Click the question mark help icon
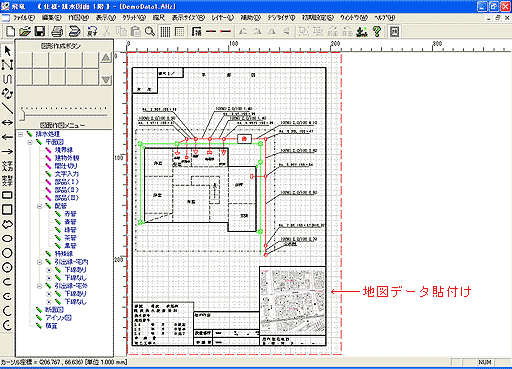 coord(377,32)
